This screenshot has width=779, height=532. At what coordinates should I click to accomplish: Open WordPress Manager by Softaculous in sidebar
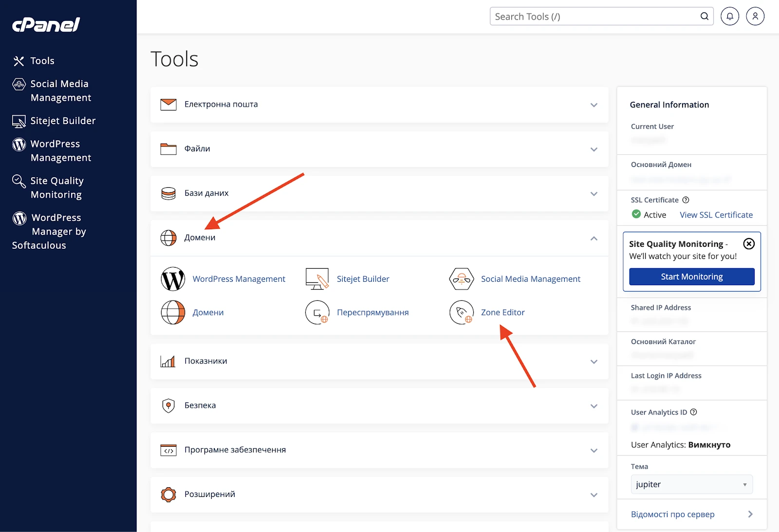coord(49,232)
